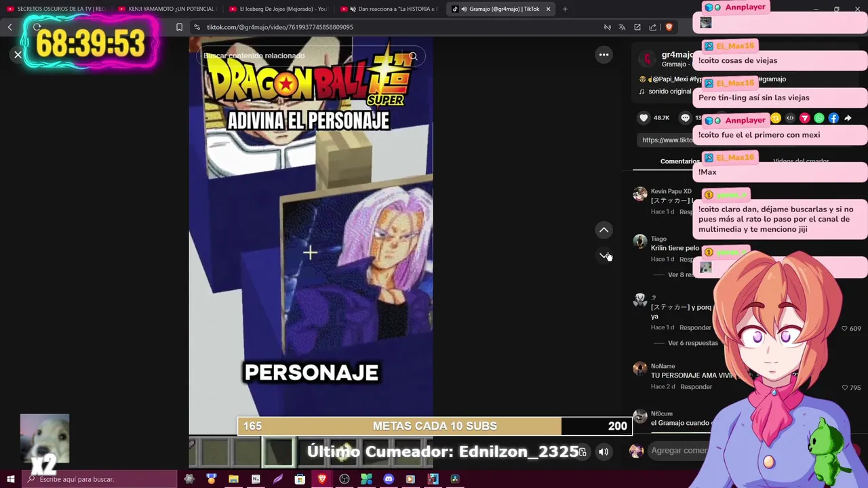Open Microsoft Store from taskbar

(x=300, y=479)
